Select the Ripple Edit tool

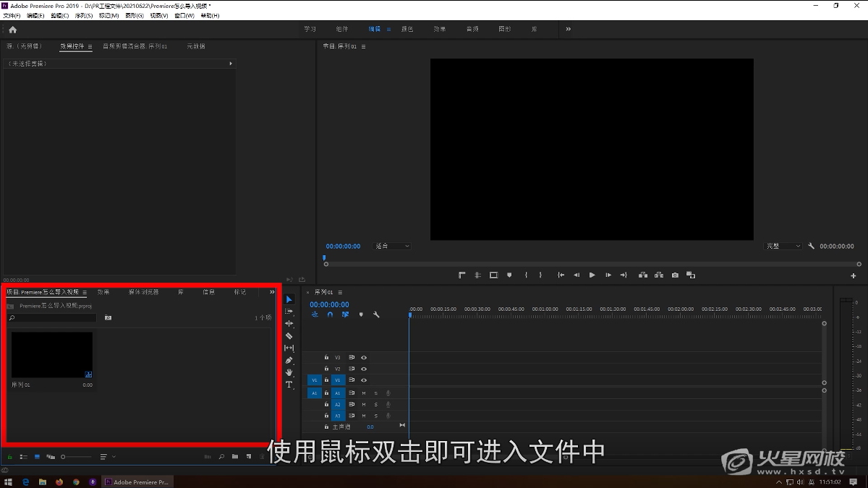(x=289, y=324)
